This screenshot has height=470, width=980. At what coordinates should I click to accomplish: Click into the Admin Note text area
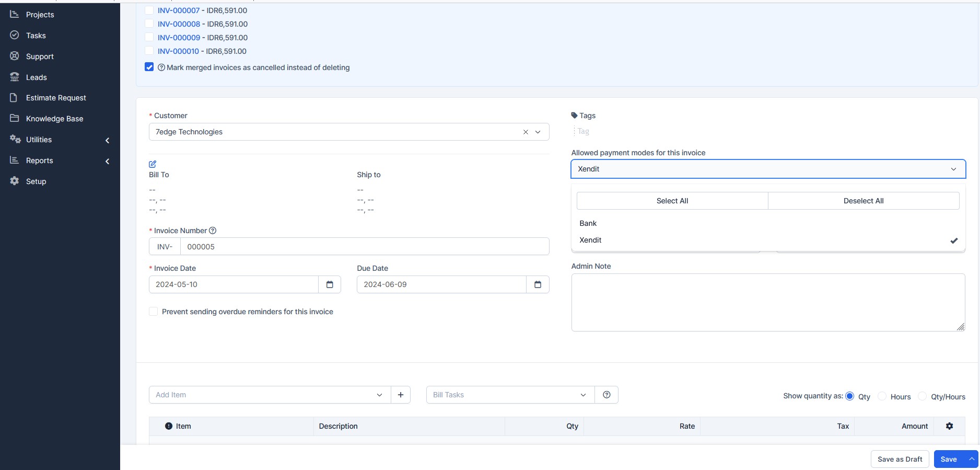coord(767,302)
